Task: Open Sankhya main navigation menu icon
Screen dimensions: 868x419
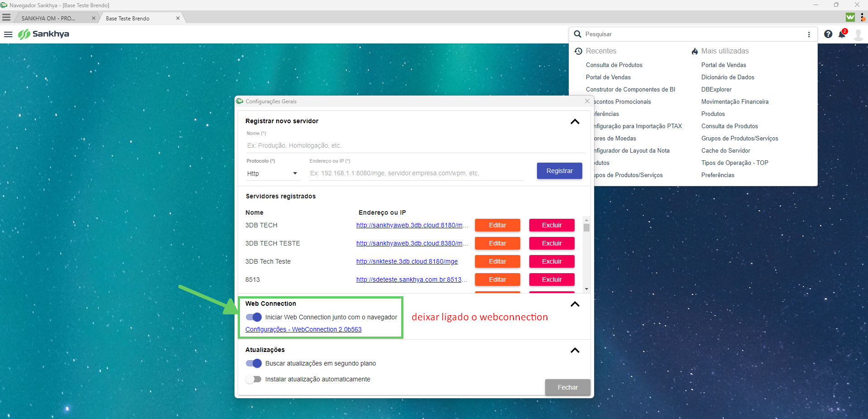Action: pos(8,34)
